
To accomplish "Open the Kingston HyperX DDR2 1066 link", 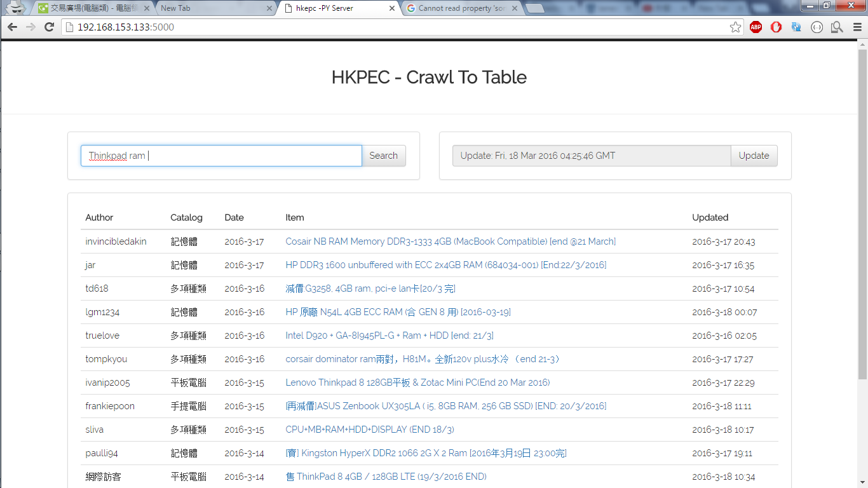I will (426, 453).
